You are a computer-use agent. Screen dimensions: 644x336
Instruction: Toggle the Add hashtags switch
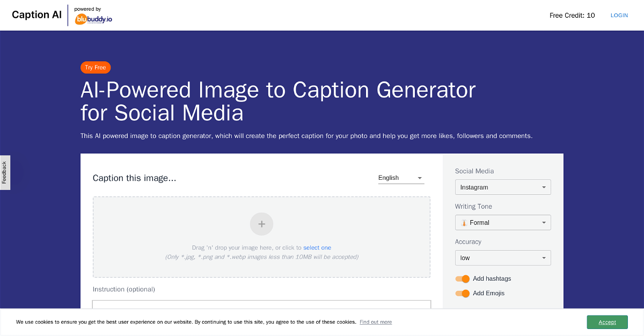[x=462, y=279]
